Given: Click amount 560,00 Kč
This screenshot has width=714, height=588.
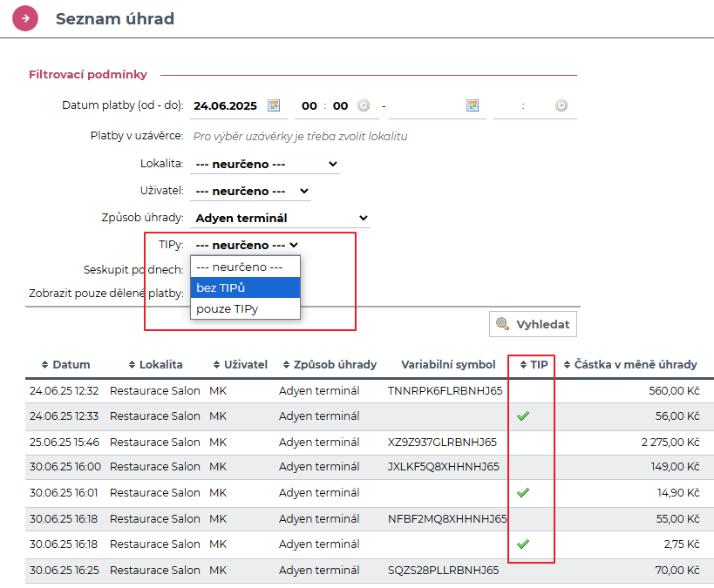Looking at the screenshot, I should tap(674, 391).
